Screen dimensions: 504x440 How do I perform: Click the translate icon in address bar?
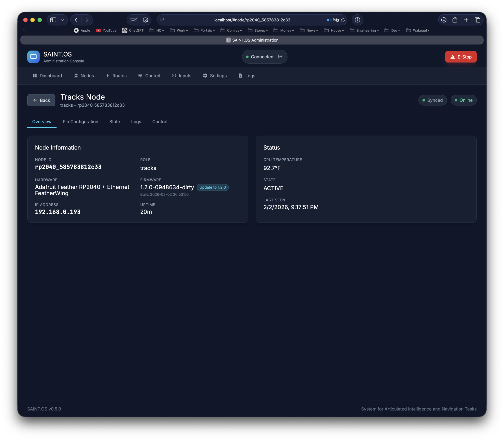pyautogui.click(x=336, y=20)
